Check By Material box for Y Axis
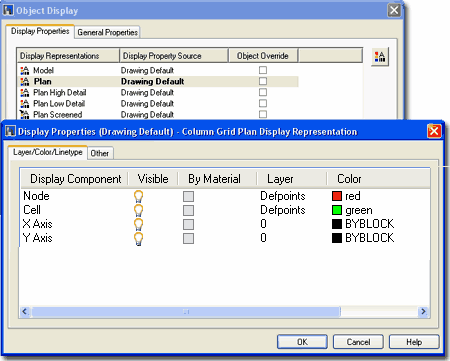This screenshot has width=450, height=361. pos(188,238)
